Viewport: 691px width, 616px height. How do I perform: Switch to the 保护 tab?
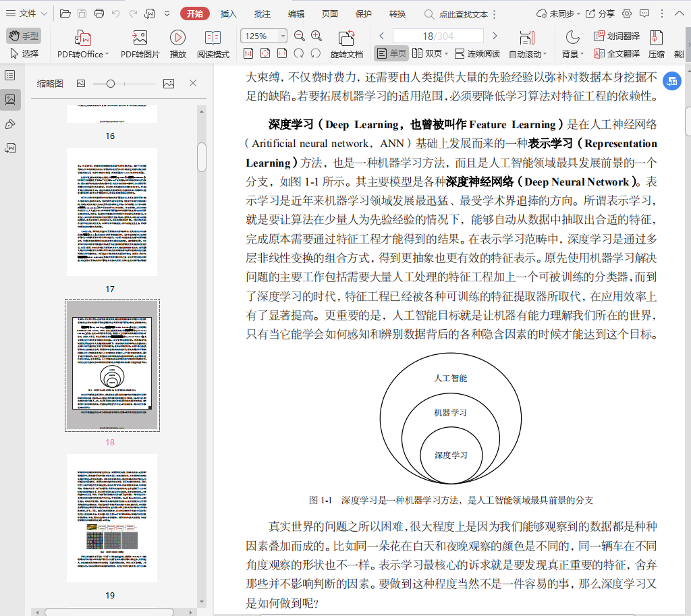(x=363, y=13)
